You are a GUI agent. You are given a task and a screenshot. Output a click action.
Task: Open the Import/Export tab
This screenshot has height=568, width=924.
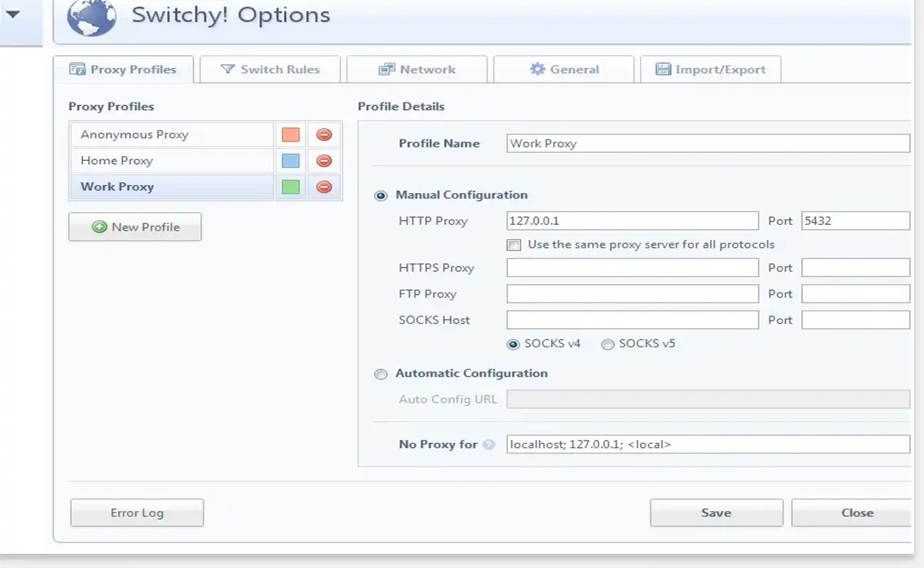[710, 70]
